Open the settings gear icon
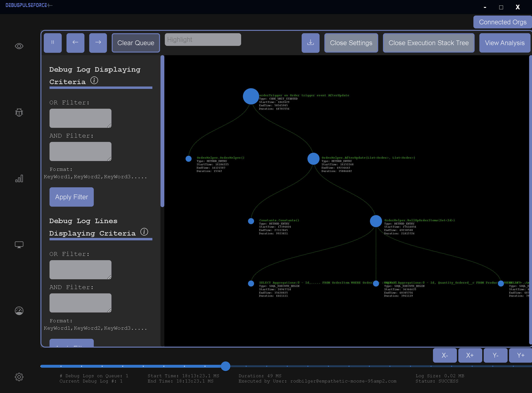 (x=19, y=377)
